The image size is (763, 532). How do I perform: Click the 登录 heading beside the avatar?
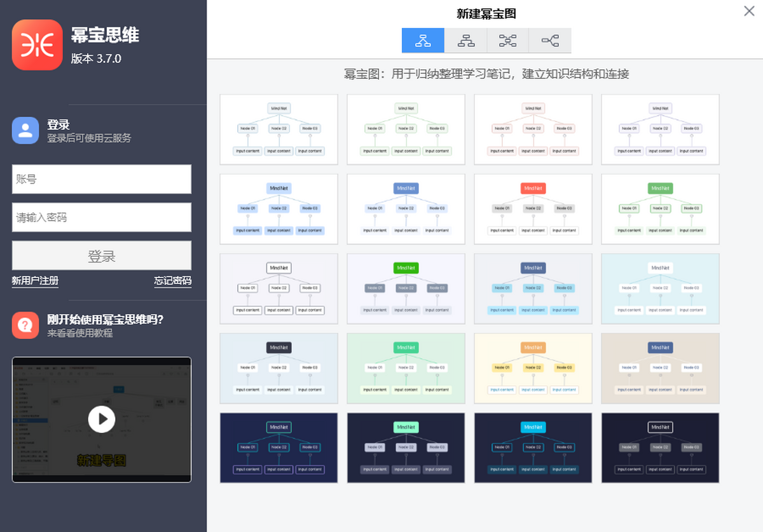[x=58, y=125]
